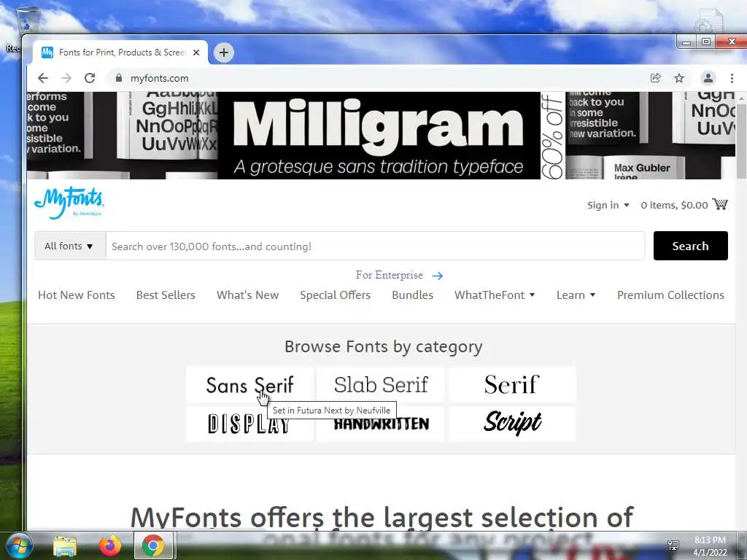
Task: Open the shopping cart icon
Action: [720, 204]
